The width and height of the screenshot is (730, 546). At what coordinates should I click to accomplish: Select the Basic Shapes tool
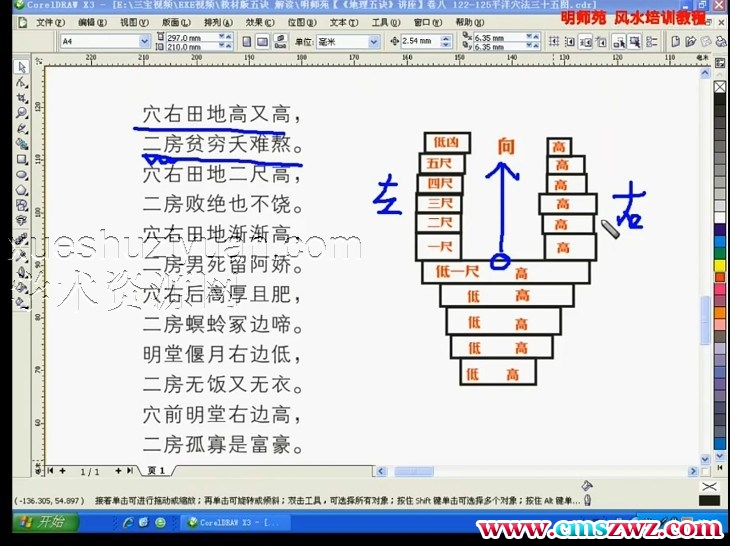pos(21,205)
